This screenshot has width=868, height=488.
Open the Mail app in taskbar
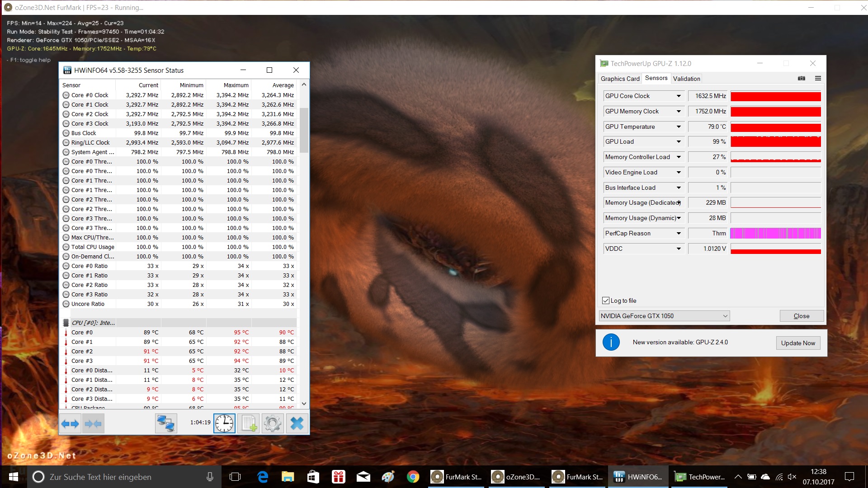click(363, 477)
